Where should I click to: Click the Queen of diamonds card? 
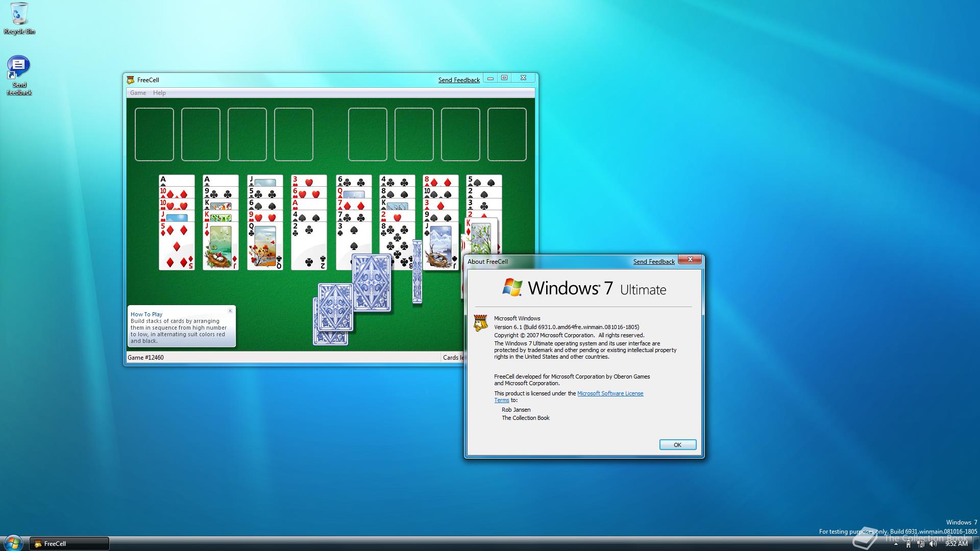click(354, 193)
